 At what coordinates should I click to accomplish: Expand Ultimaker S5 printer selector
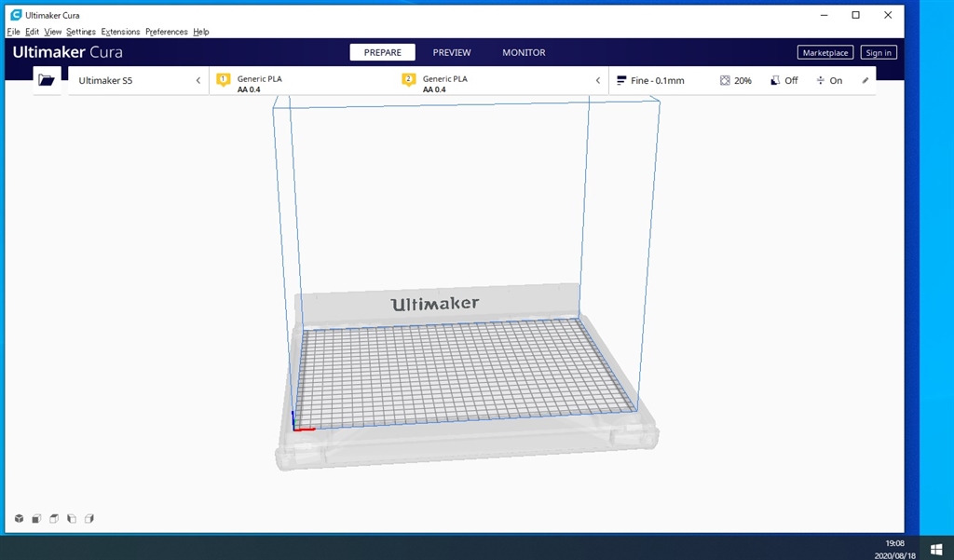pyautogui.click(x=139, y=80)
